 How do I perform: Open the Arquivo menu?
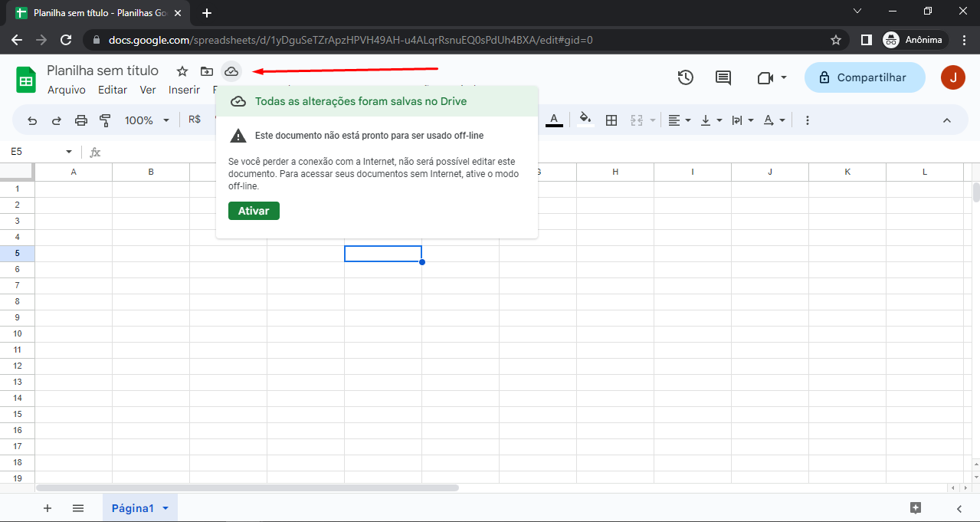point(67,90)
